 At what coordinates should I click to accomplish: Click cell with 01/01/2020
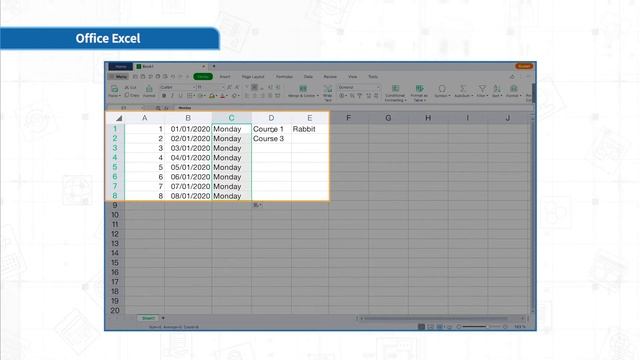click(188, 129)
